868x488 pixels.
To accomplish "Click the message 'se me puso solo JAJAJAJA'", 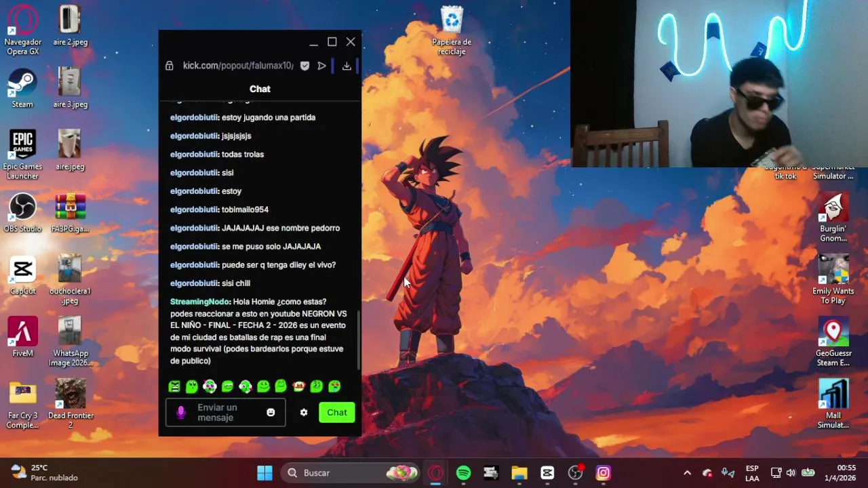I will 271,247.
